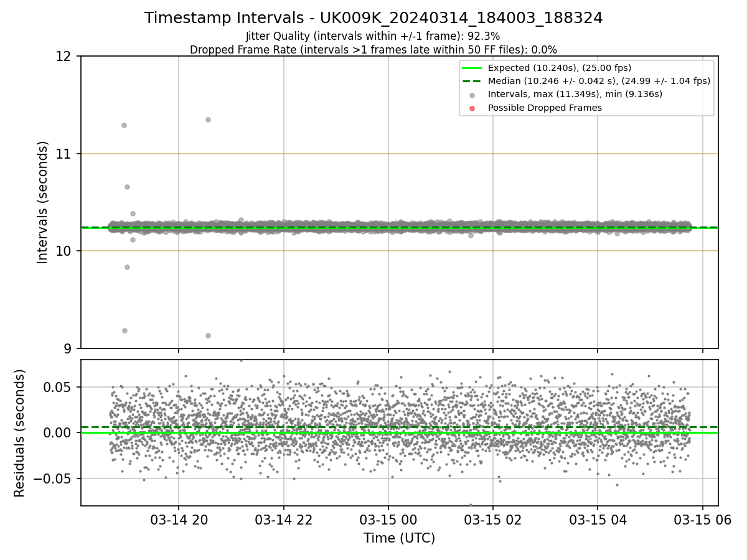
Task: Click the 'Jitter Quality' subtitle line
Action: point(373,36)
